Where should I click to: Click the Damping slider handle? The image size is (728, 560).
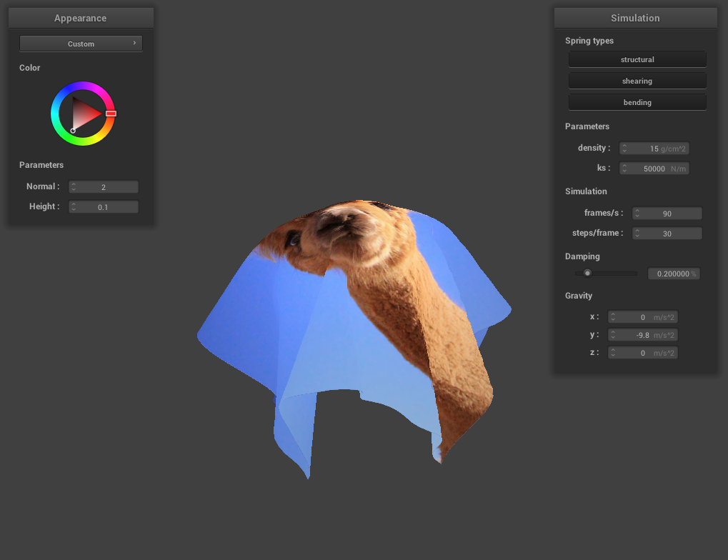tap(587, 273)
